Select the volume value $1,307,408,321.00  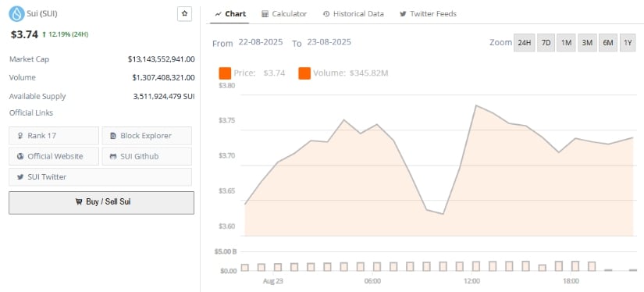tap(163, 77)
